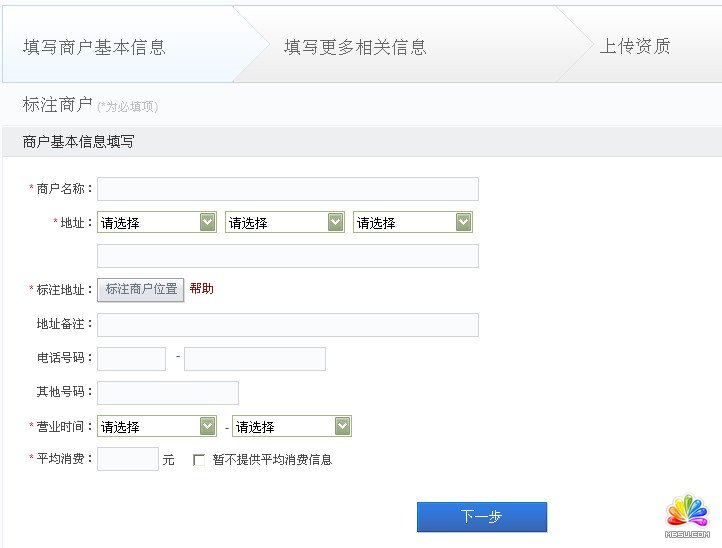
Task: Check the 暂不提供平均消费信息 checkbox
Action: click(x=199, y=461)
